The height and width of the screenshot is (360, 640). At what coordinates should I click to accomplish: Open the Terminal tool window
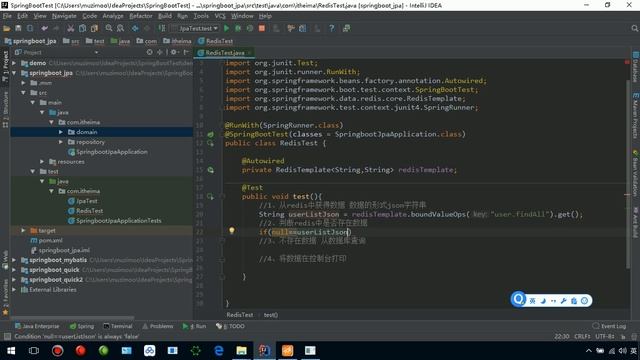pos(118,326)
